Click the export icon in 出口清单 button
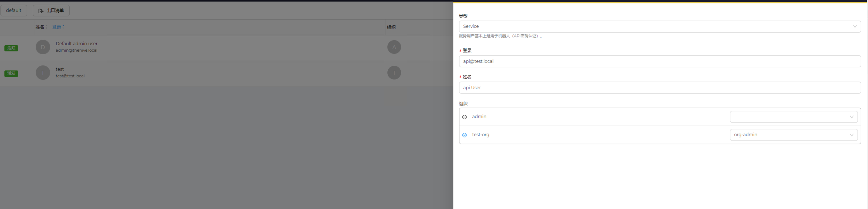This screenshot has height=209, width=868. pos(41,11)
